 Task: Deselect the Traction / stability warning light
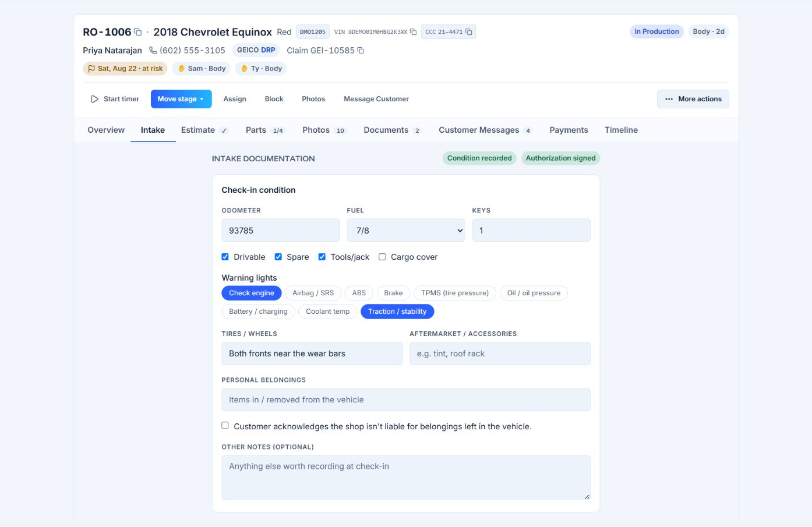pos(397,312)
